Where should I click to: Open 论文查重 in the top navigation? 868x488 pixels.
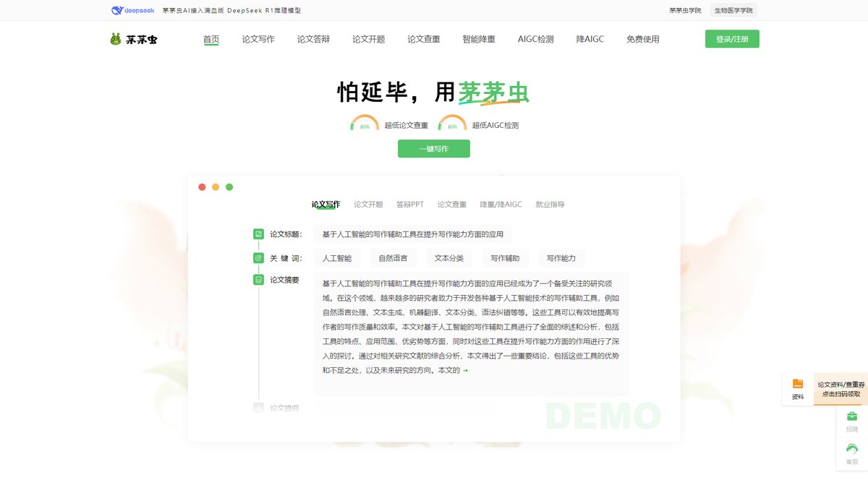point(423,39)
